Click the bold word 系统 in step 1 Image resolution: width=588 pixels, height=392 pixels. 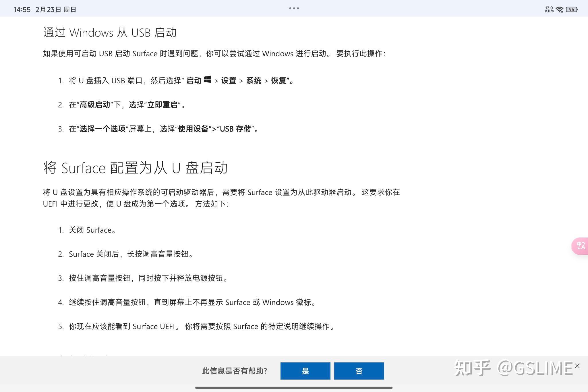[254, 80]
